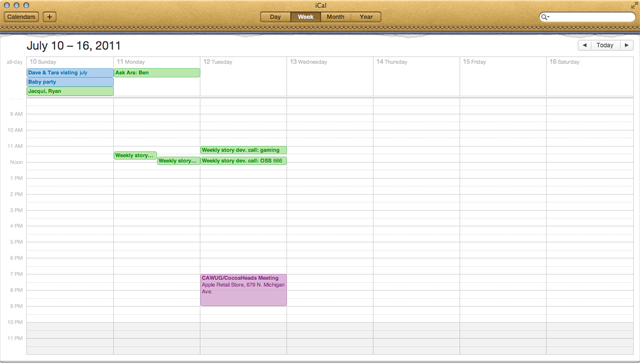Screen dimensions: 640x363
Task: Click the '14 Thursday' day header
Action: point(392,62)
